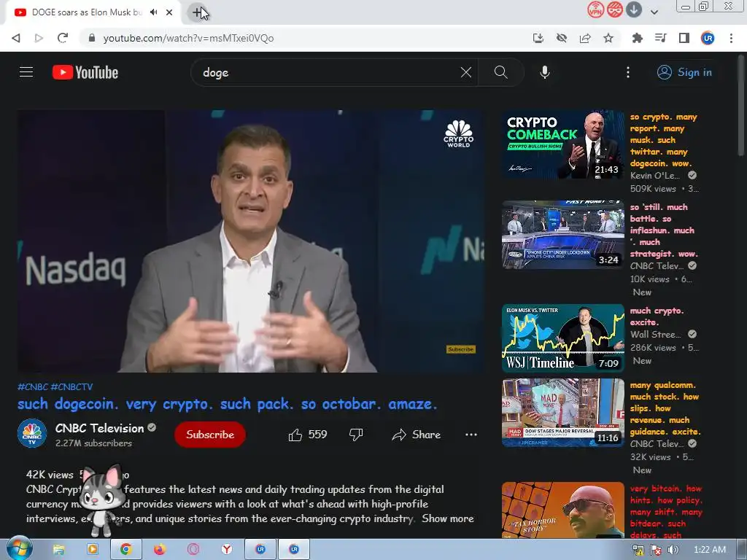Screen dimensions: 747x560
Task: Open CNBC Television channel name link
Action: click(x=99, y=428)
